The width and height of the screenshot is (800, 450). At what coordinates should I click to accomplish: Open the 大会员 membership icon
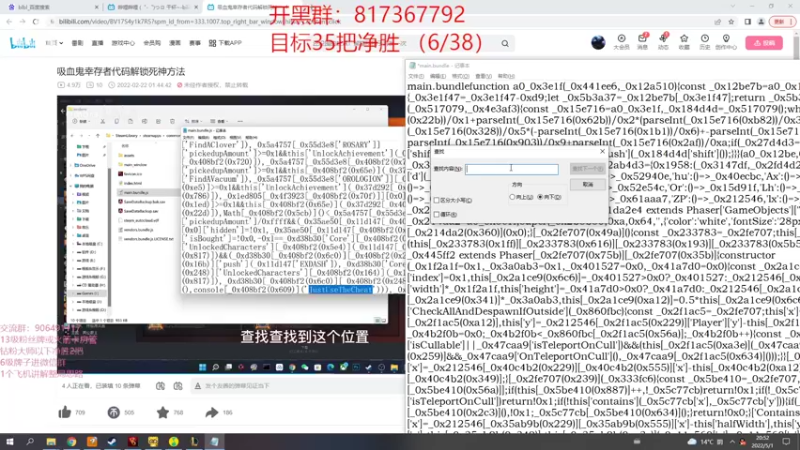coord(621,42)
